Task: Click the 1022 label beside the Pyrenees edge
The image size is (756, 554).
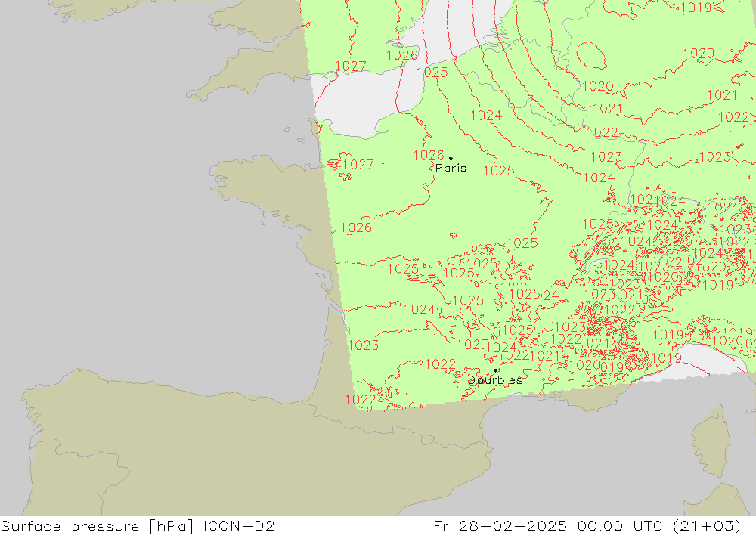Action: point(361,400)
